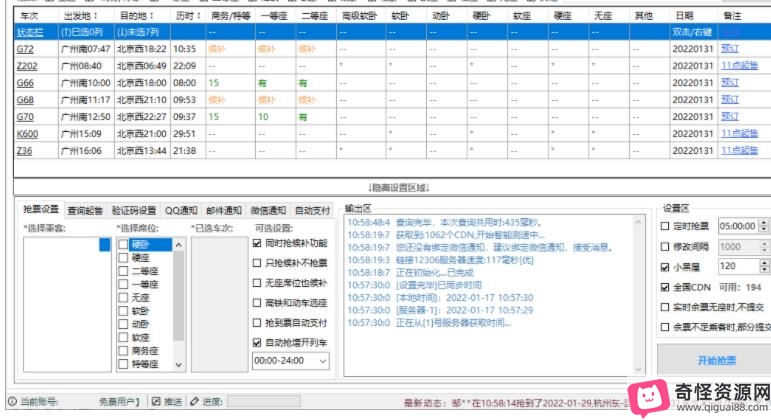This screenshot has width=771, height=420.
Task: Uncheck the 小黑屋 checkbox
Action: click(665, 267)
